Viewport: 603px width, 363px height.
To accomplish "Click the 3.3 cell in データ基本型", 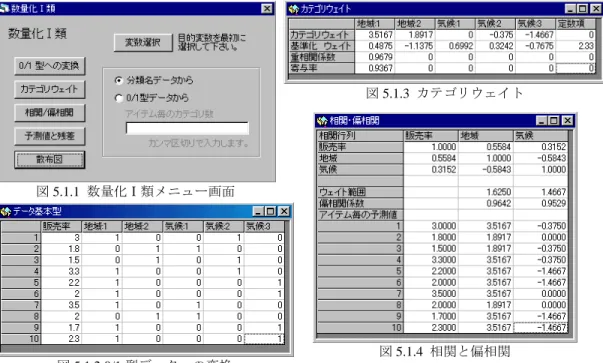I will 61,272.
